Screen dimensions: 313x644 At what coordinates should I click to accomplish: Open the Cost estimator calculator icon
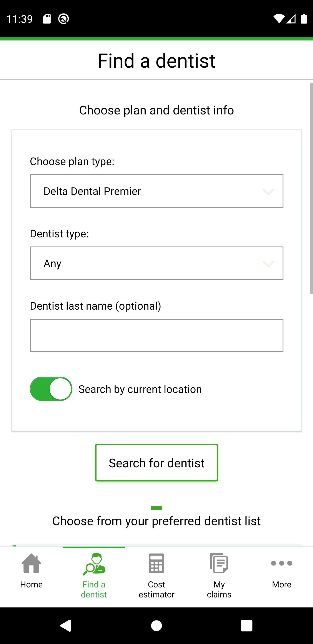click(x=156, y=563)
